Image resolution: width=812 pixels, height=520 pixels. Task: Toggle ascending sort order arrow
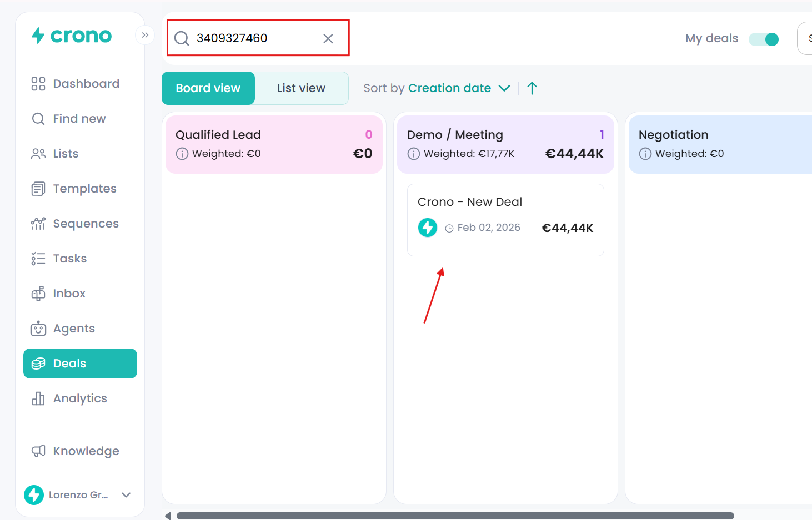[532, 88]
